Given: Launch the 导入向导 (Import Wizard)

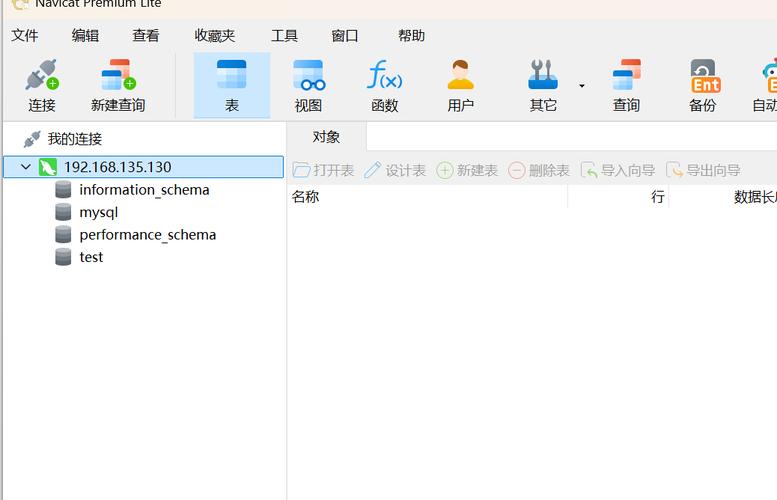Looking at the screenshot, I should pyautogui.click(x=618, y=170).
